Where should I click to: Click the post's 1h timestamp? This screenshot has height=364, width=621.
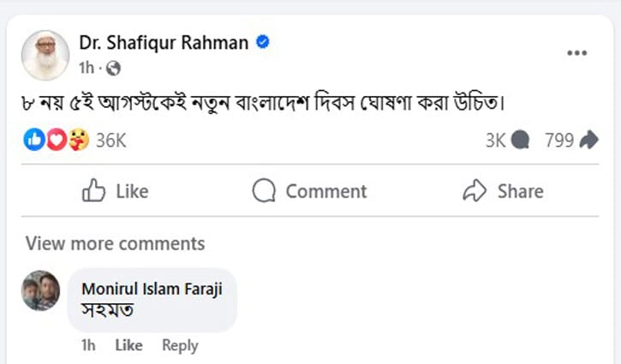pyautogui.click(x=86, y=67)
